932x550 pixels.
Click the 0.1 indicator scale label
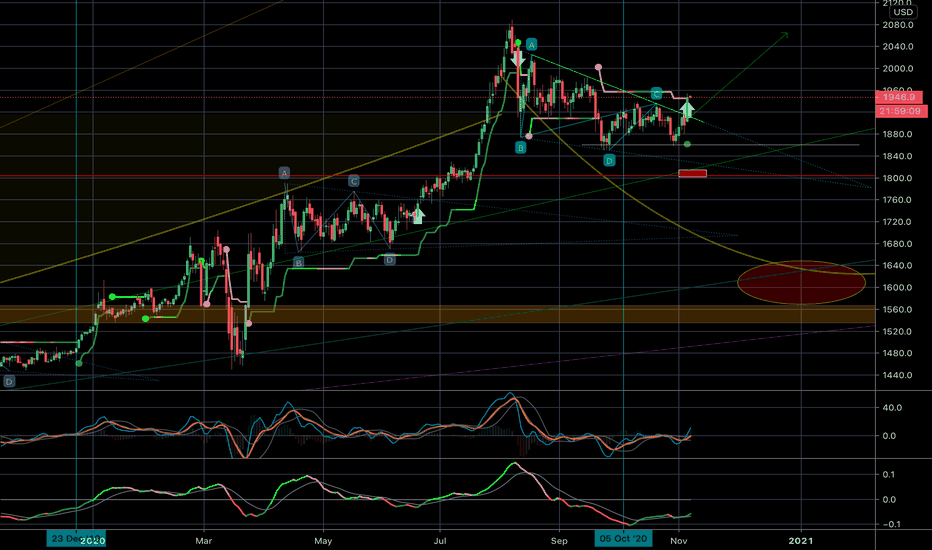(x=889, y=474)
